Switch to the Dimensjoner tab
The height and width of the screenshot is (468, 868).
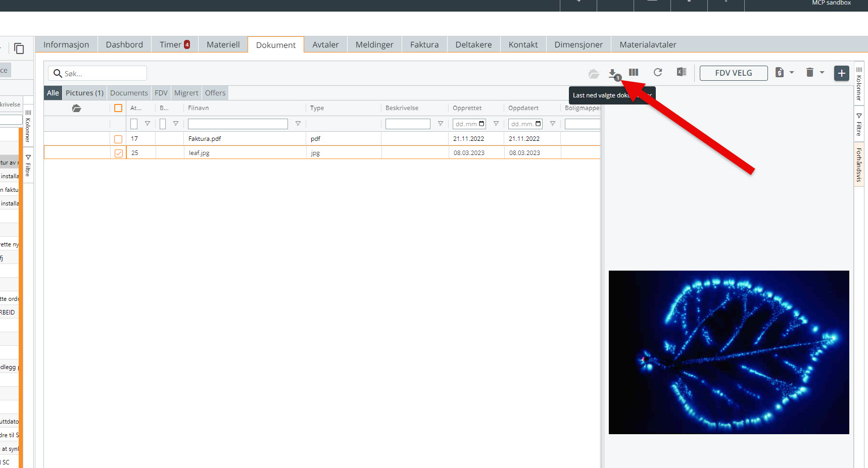point(578,44)
